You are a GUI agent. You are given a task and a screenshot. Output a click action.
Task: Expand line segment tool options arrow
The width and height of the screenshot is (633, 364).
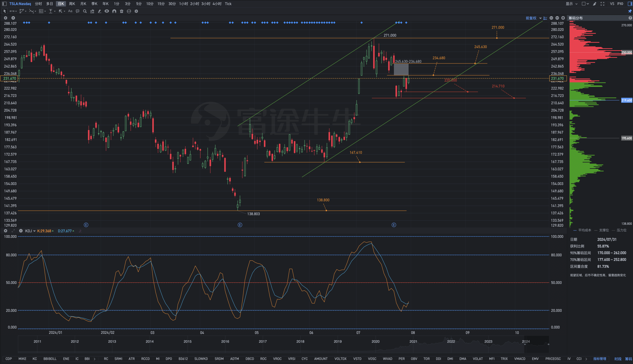click(x=16, y=11)
